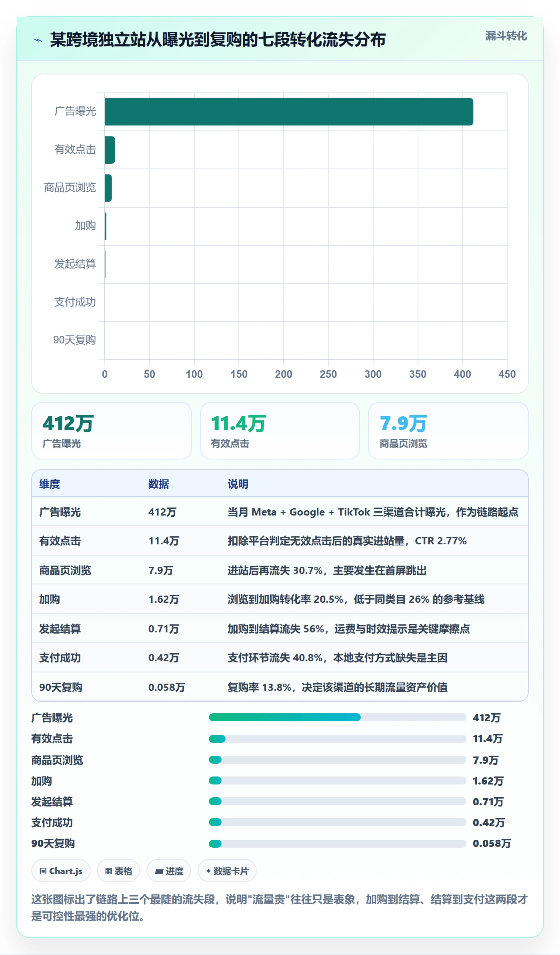Click the 说明 column header
Screen dimensions: 560x955
238,484
